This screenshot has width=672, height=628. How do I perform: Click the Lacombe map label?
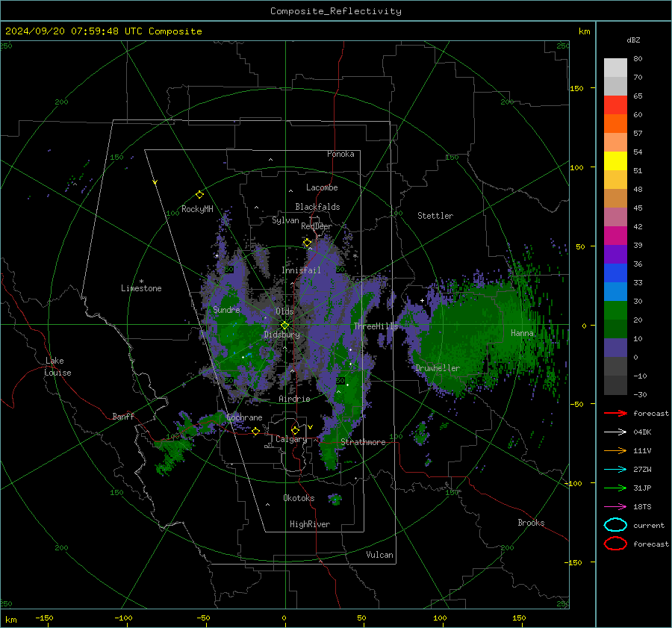coord(322,187)
